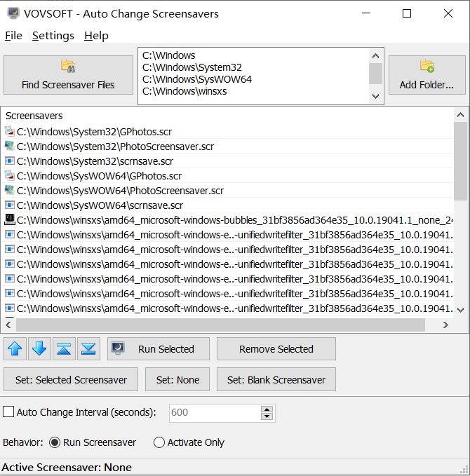Select C:\Windows\winsxs in folder list
Viewport: 470px width, 476px height.
[184, 91]
